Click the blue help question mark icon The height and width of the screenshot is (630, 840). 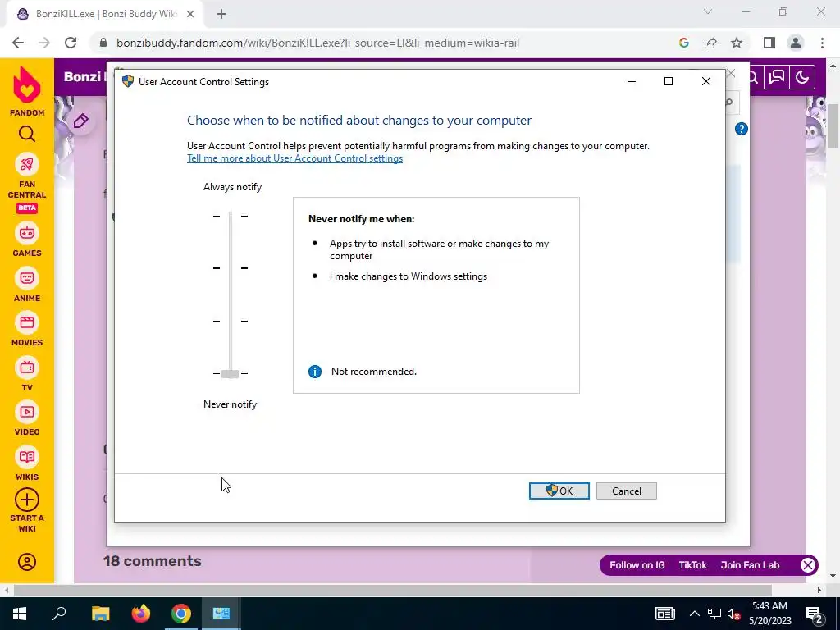[742, 129]
